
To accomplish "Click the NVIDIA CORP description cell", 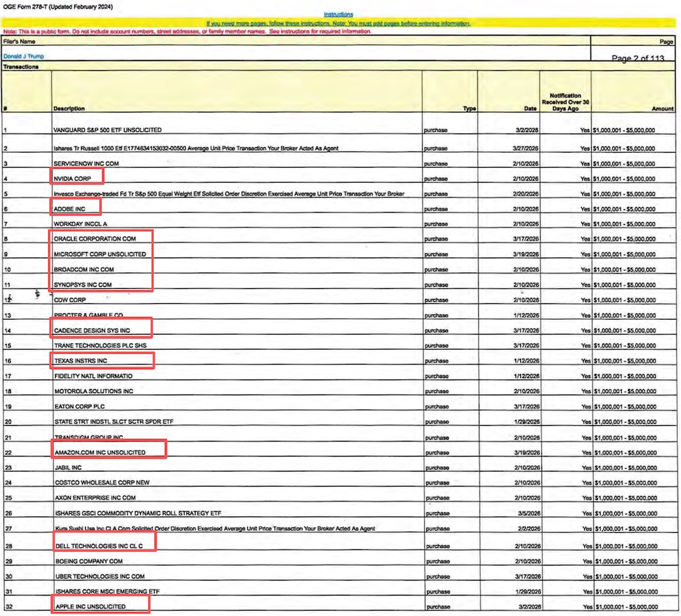I will tap(72, 179).
